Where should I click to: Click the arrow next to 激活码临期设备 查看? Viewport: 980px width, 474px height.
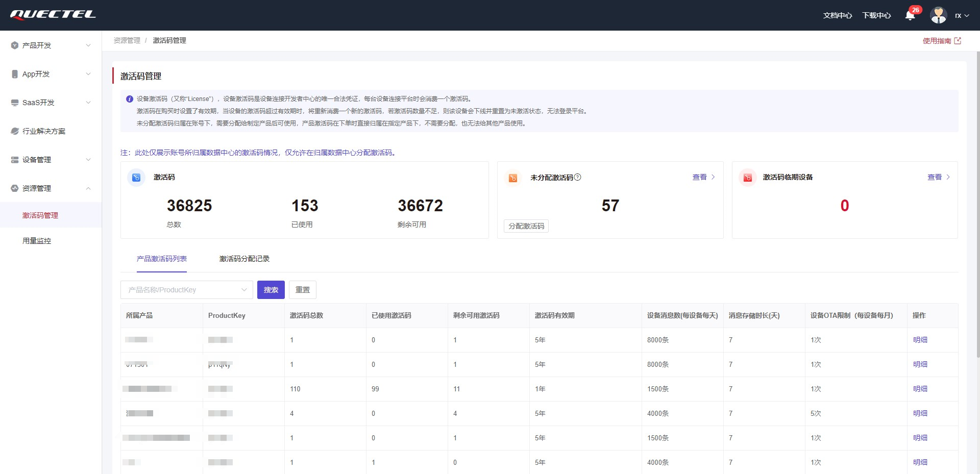click(948, 177)
